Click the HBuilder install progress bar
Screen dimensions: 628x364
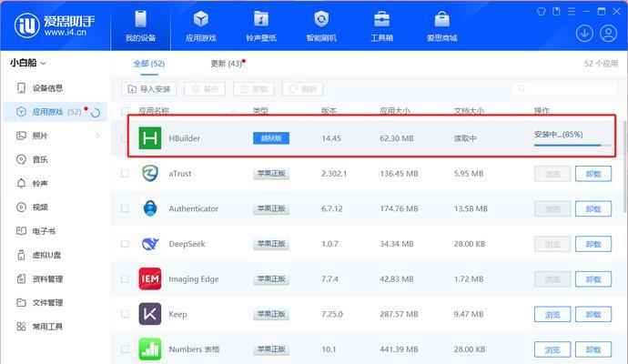coord(572,146)
